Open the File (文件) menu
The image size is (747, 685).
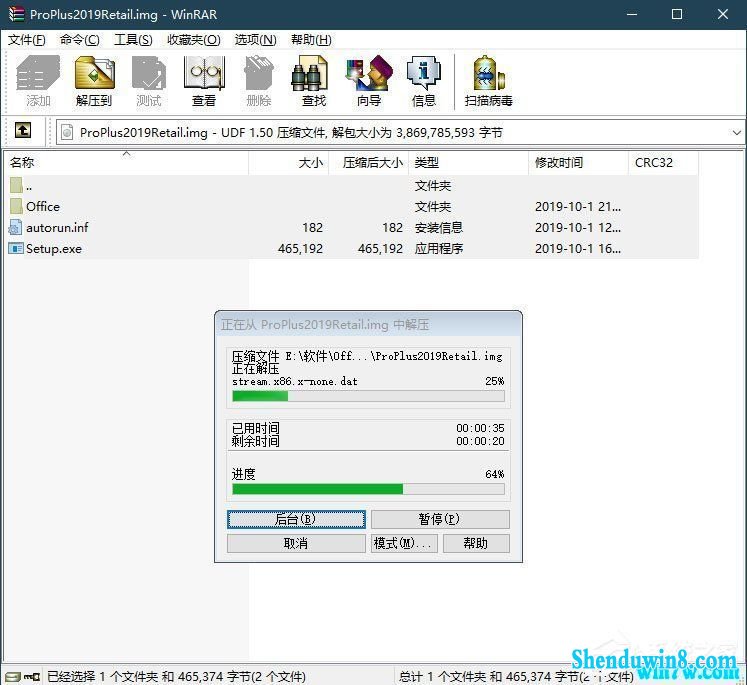click(x=27, y=40)
